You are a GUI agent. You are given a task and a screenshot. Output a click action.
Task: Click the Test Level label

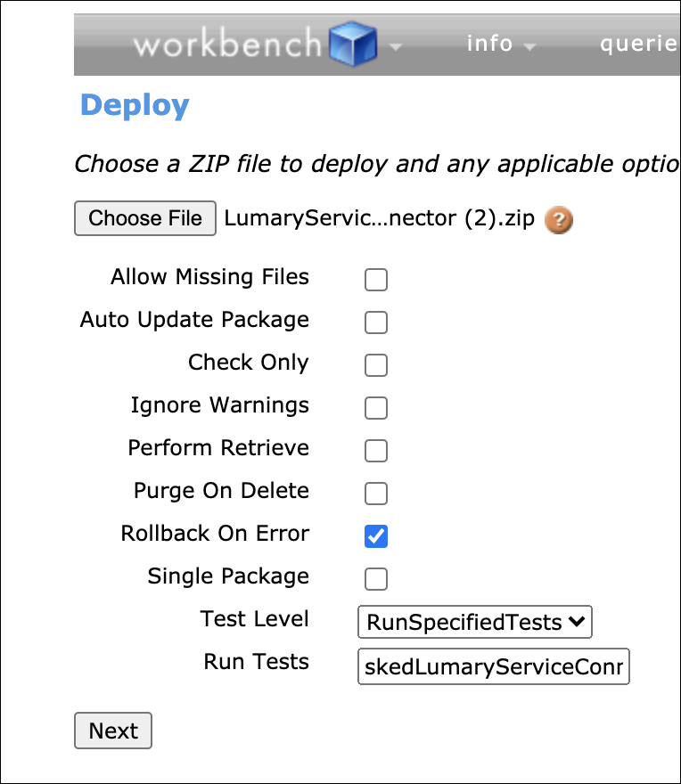click(x=255, y=619)
